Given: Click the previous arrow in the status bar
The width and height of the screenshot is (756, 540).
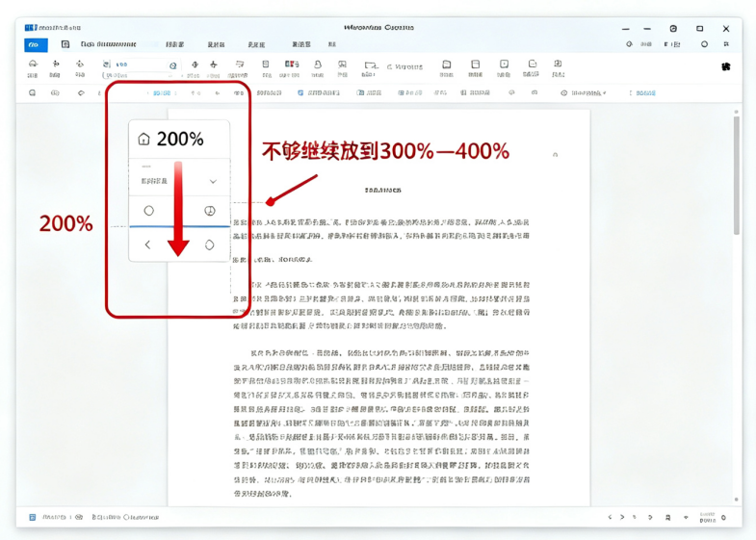Looking at the screenshot, I should (610, 517).
